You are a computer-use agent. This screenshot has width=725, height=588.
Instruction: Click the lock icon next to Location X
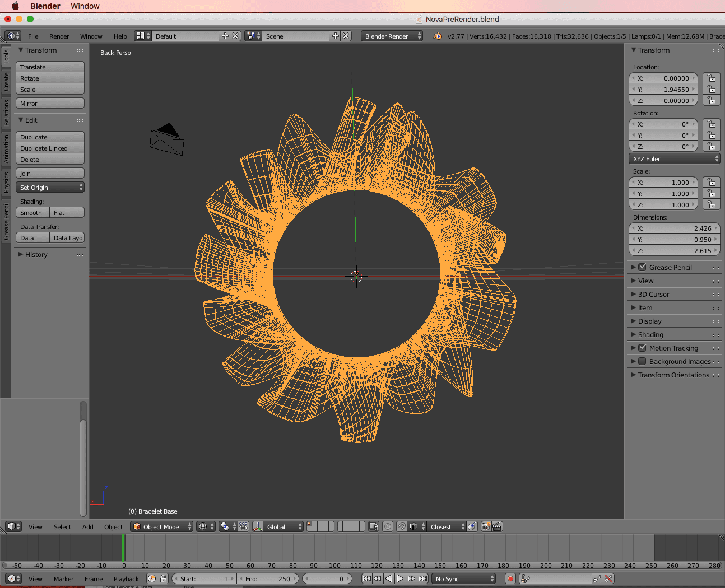pos(712,78)
